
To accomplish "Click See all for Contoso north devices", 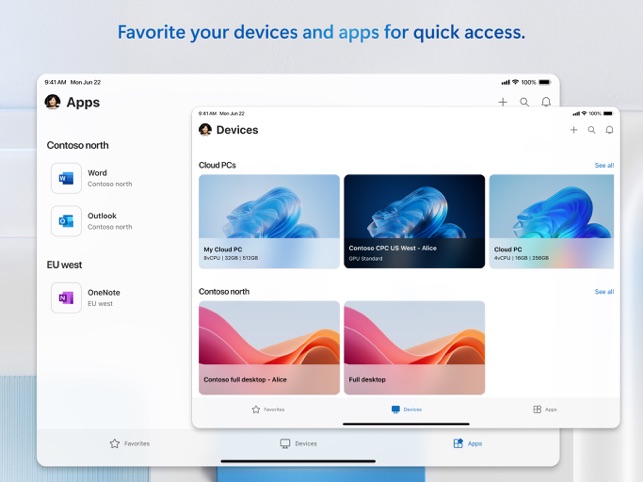I will (x=604, y=292).
